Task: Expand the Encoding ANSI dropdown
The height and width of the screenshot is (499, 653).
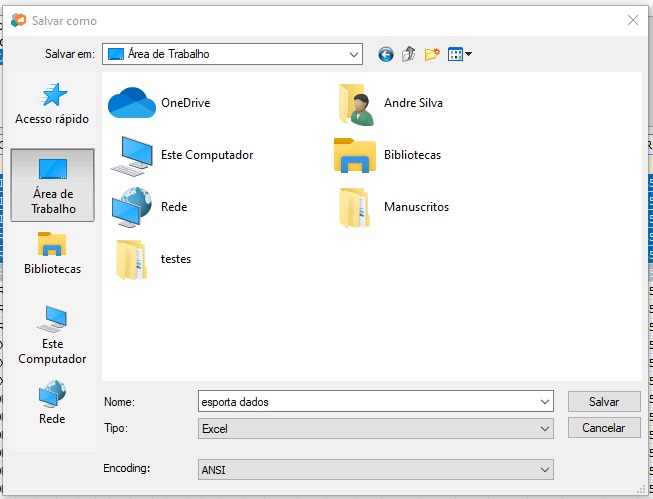Action: [x=545, y=469]
